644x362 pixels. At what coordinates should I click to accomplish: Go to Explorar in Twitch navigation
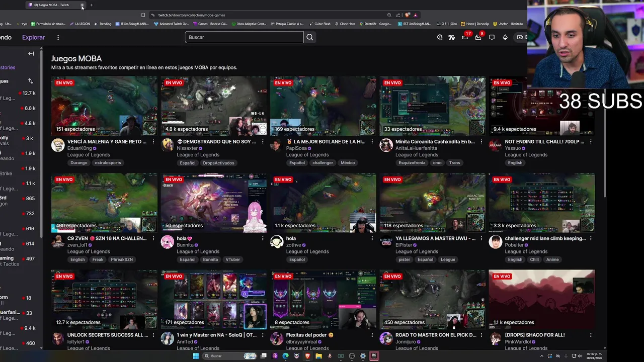pos(33,37)
